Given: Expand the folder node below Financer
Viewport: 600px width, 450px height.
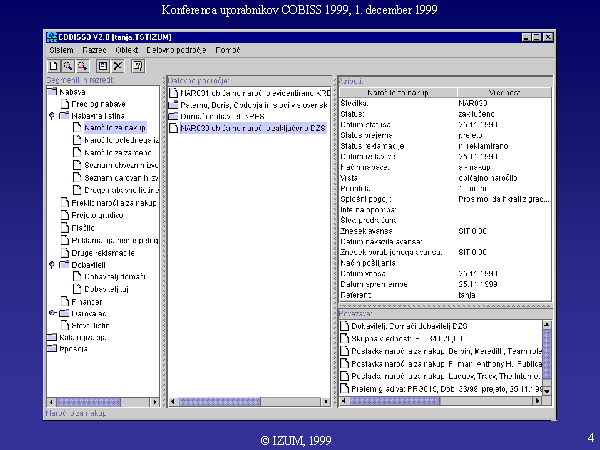Looking at the screenshot, I should 51,312.
